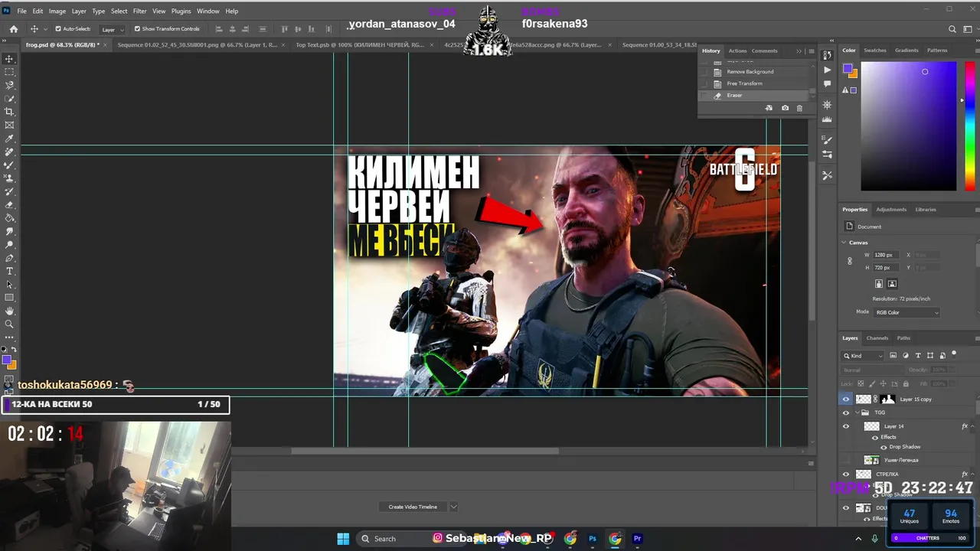980x551 pixels.
Task: Open dropdown arrow beside Create Video Timeline
Action: point(453,507)
